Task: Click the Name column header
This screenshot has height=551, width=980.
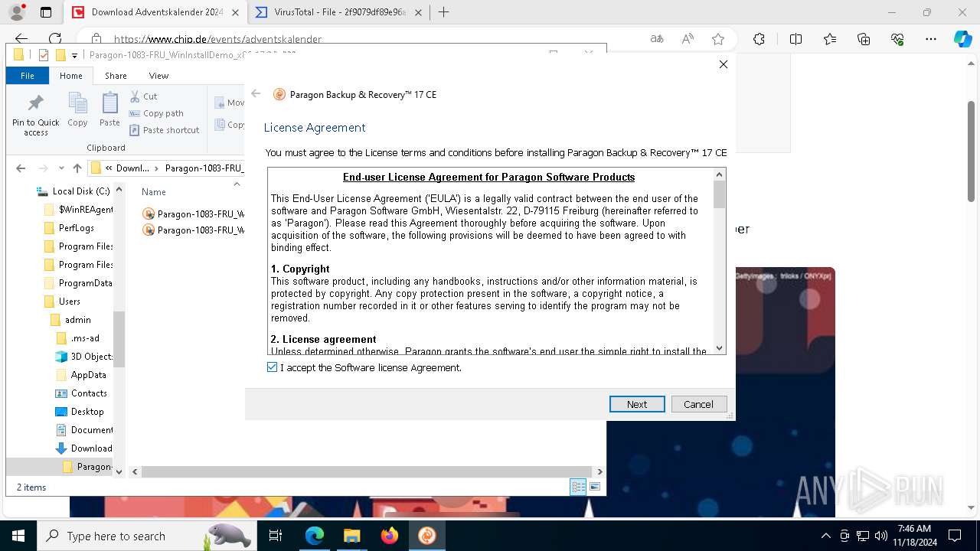Action: point(154,192)
